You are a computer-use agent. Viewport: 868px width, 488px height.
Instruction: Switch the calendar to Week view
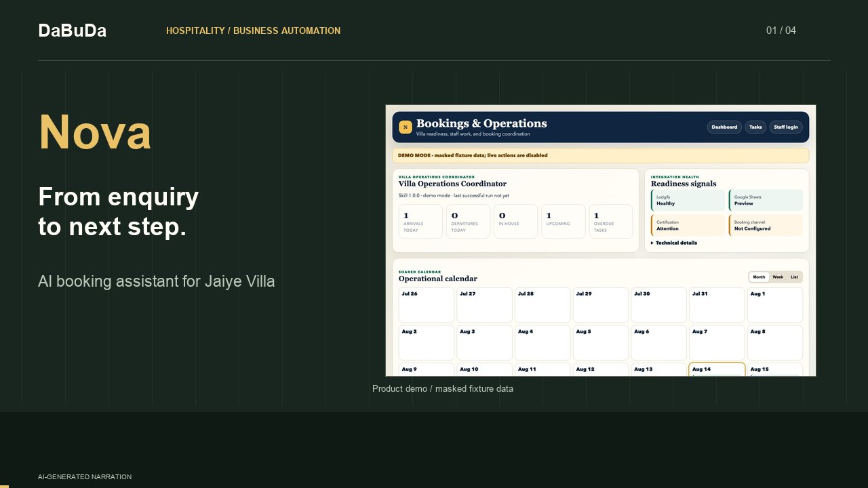coord(778,277)
